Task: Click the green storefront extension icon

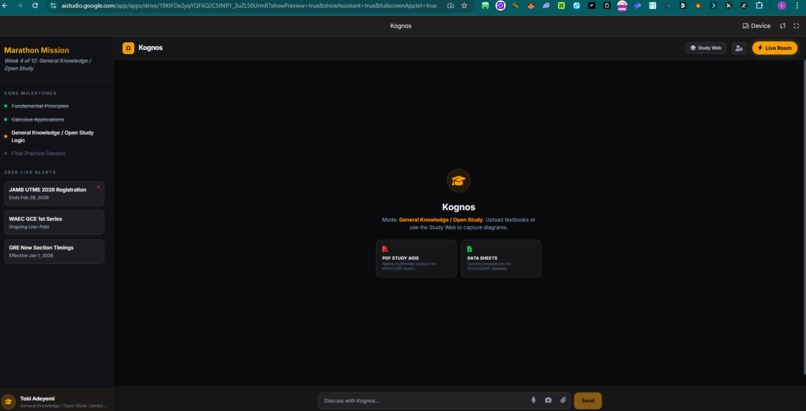Action: 485,6
